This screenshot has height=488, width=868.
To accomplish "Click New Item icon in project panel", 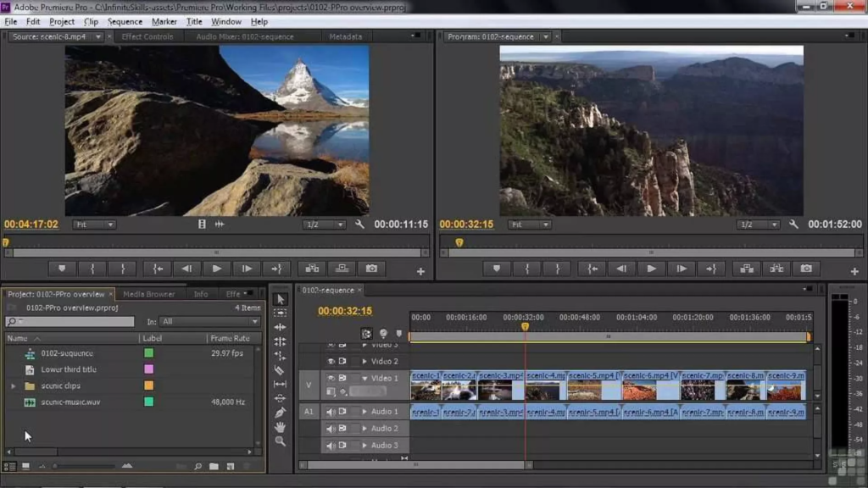I will [231, 467].
